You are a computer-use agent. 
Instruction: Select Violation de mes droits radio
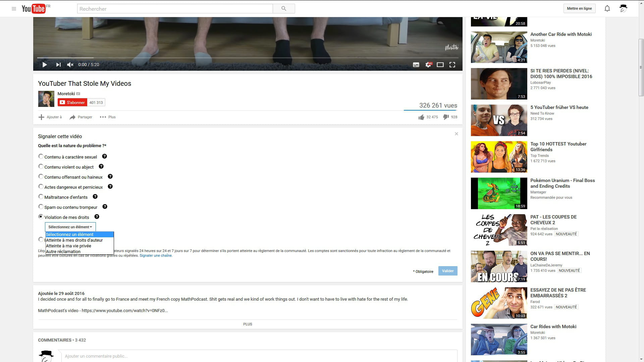point(41,217)
